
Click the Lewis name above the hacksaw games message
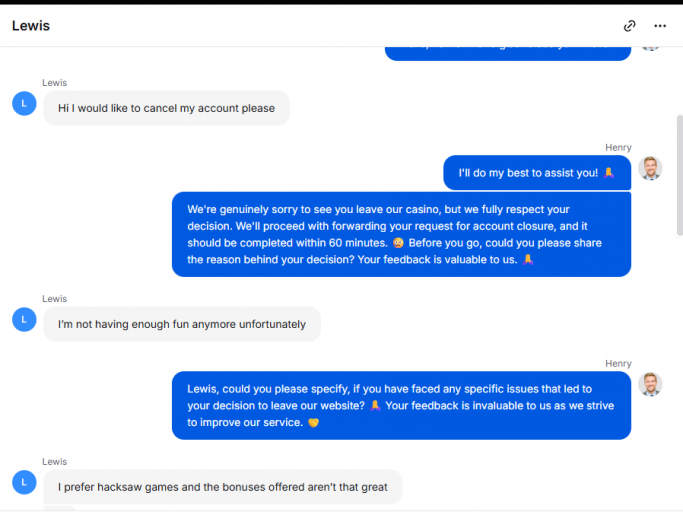[x=55, y=462]
